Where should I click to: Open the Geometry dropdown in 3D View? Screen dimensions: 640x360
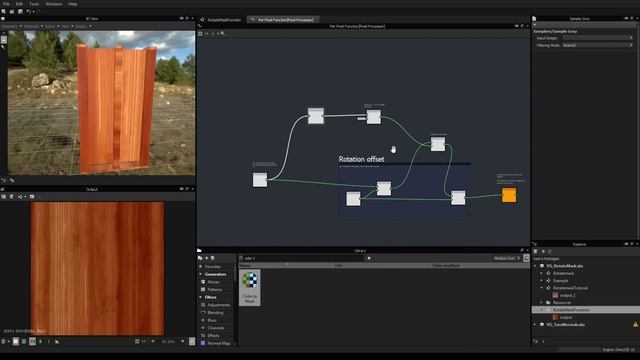point(11,26)
